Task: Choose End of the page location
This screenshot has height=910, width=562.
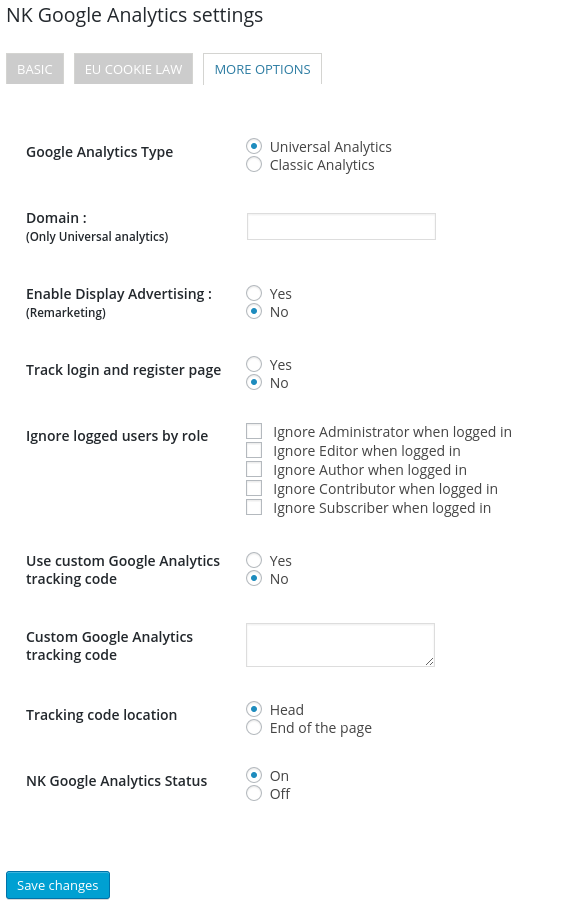Action: [x=254, y=727]
